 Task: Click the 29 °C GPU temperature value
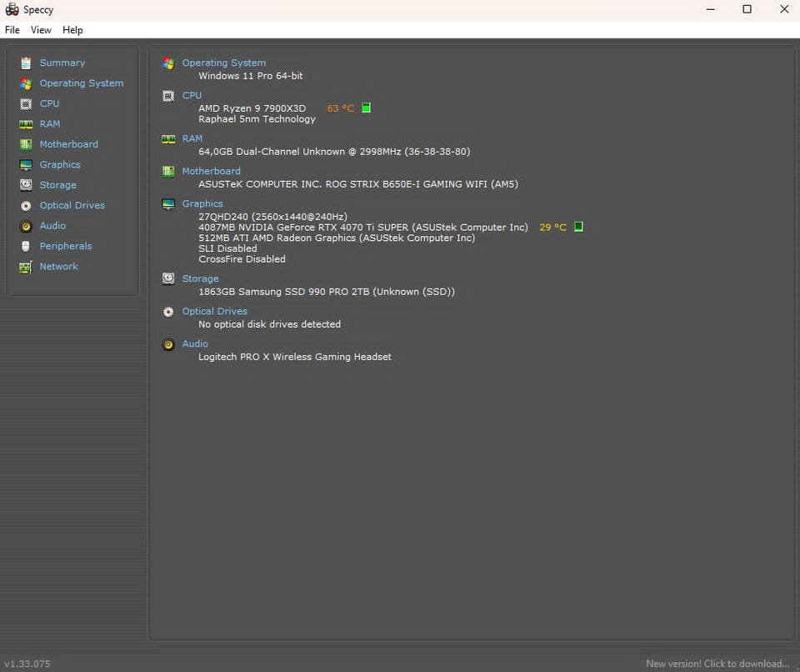click(553, 228)
